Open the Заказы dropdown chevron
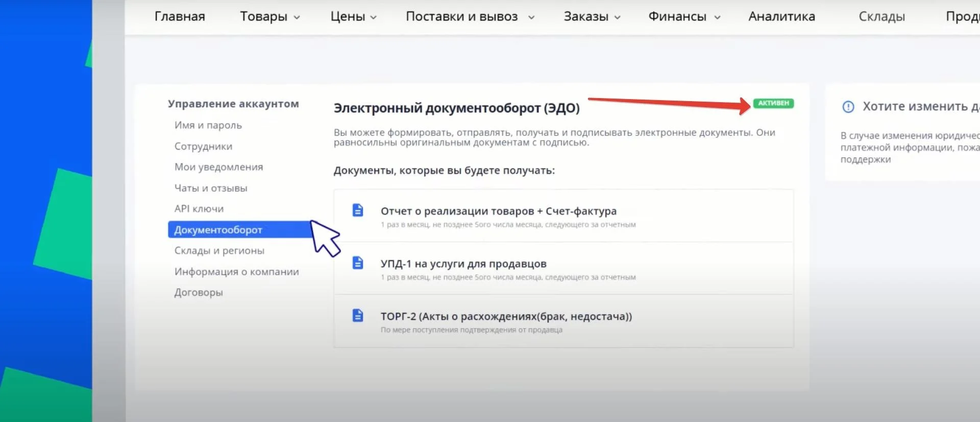Viewport: 980px width, 422px height. click(617, 17)
